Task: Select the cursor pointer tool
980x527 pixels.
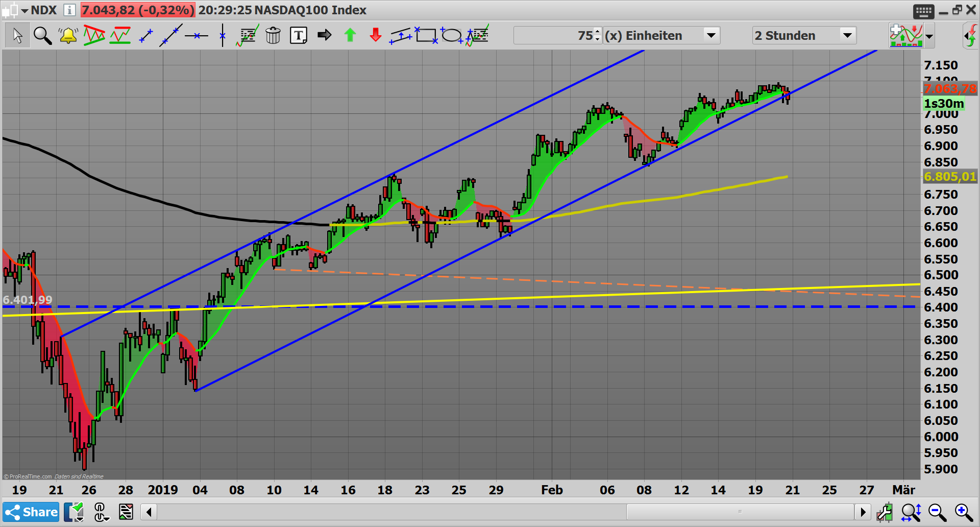Action: (17, 36)
